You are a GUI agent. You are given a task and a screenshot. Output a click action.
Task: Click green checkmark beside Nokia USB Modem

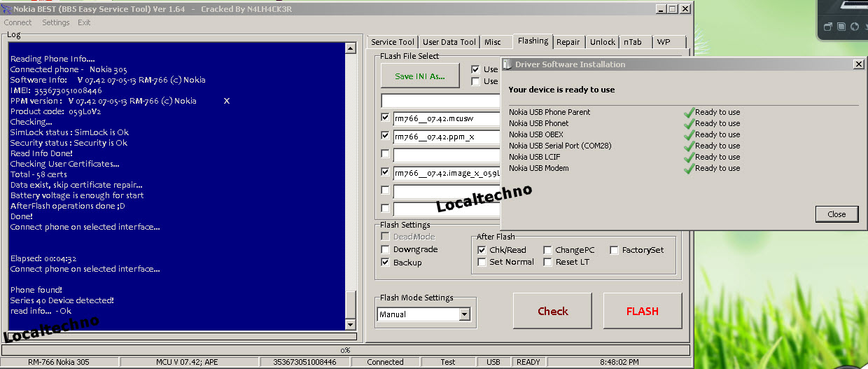(x=689, y=168)
